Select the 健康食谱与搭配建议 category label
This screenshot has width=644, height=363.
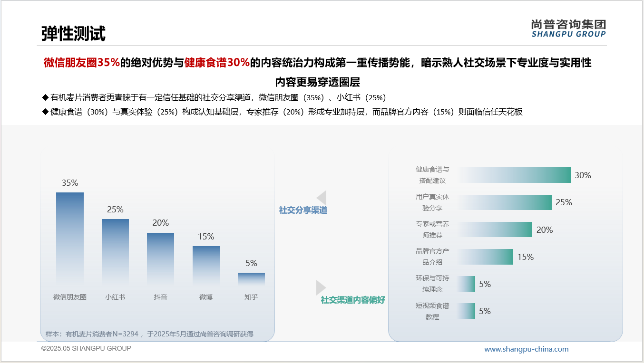click(x=432, y=175)
